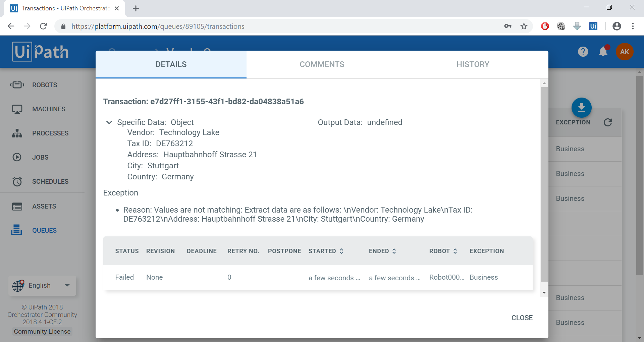Bookmark this page with the star

524,26
